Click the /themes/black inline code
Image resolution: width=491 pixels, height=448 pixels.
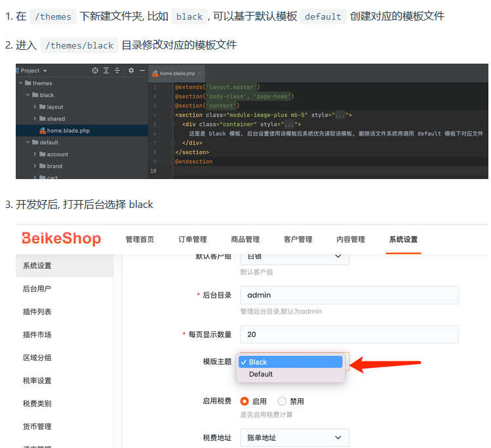79,45
